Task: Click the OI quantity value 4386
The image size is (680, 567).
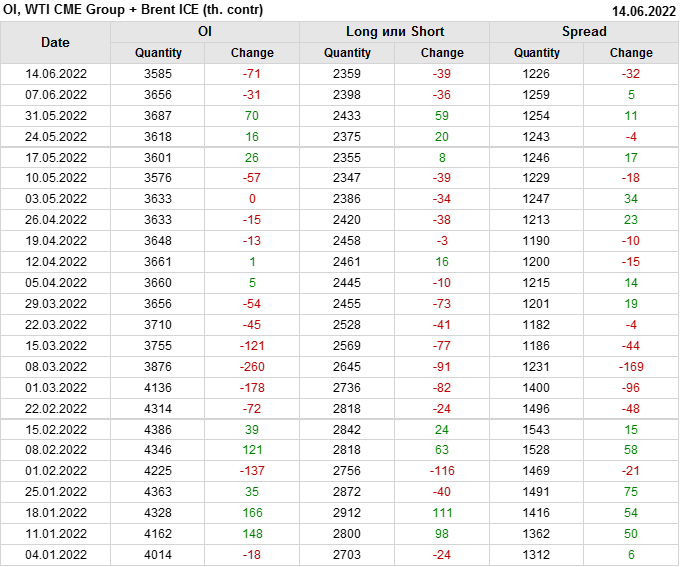Action: (157, 429)
